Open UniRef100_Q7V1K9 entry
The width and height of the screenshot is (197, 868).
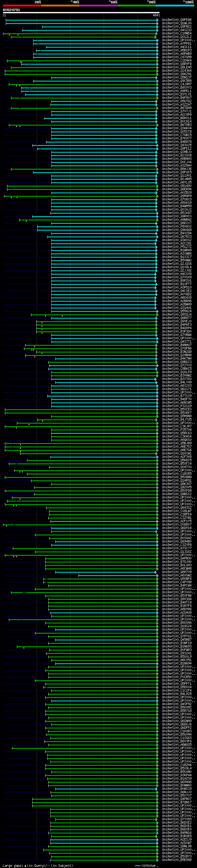tap(176, 277)
